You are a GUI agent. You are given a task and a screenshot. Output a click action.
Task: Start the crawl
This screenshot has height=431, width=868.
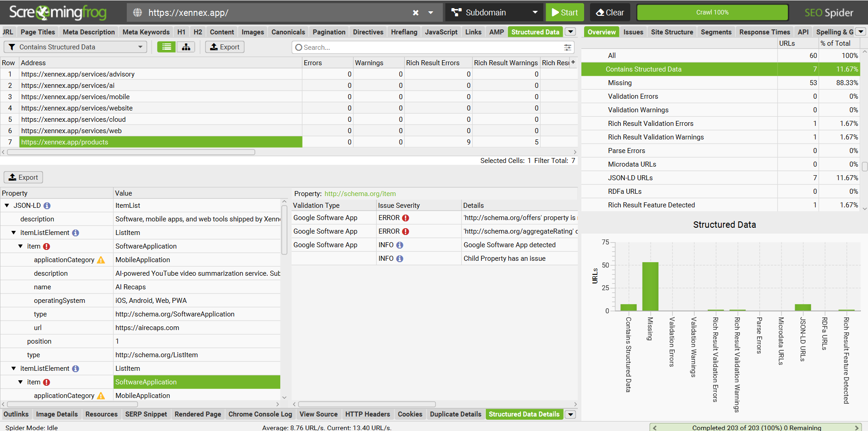(x=565, y=13)
